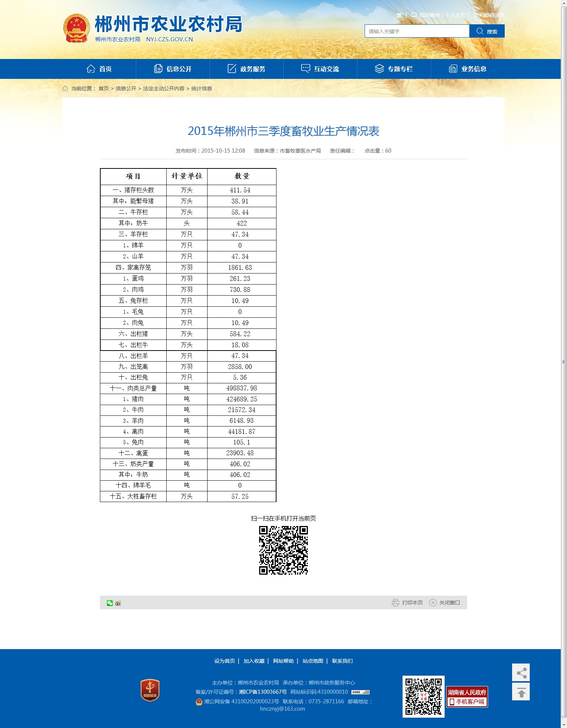Screen dimensions: 567x728
Task: Click the printer icon
Action: pos(396,603)
